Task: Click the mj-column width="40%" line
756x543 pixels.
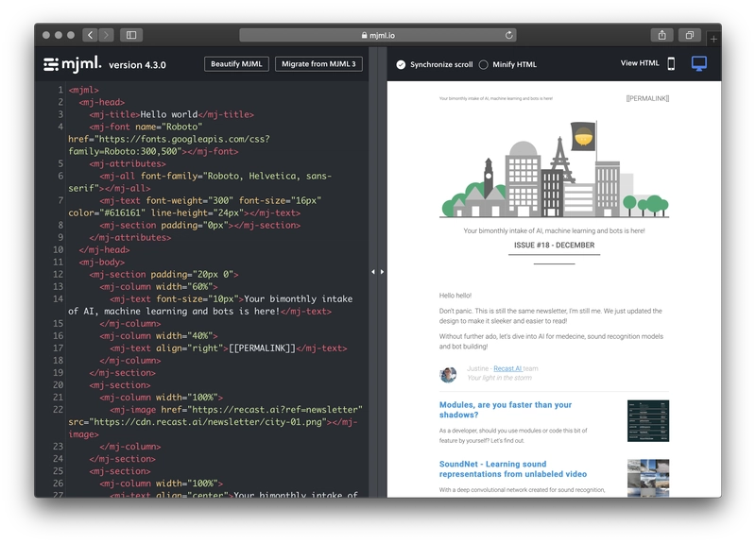Action: click(x=159, y=336)
